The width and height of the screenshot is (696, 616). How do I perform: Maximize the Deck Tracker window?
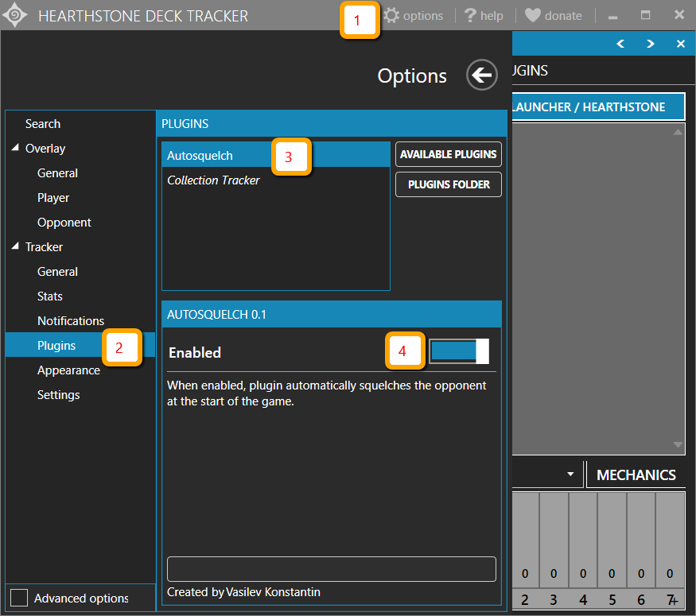point(645,16)
